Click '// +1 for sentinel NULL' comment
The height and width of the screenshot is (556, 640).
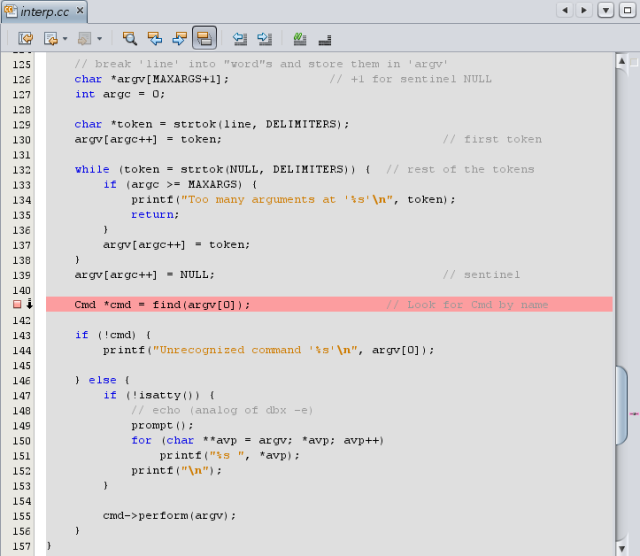[x=411, y=79]
